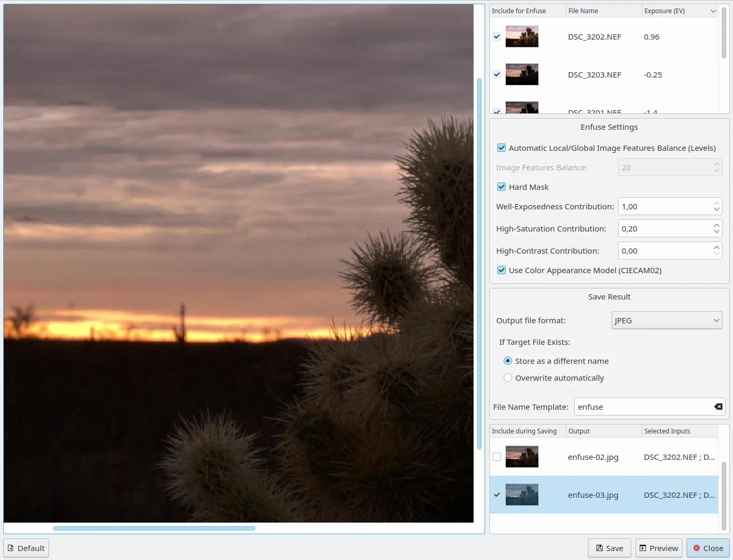This screenshot has width=733, height=560.
Task: Disable the Hard Mask checkbox
Action: pos(501,187)
